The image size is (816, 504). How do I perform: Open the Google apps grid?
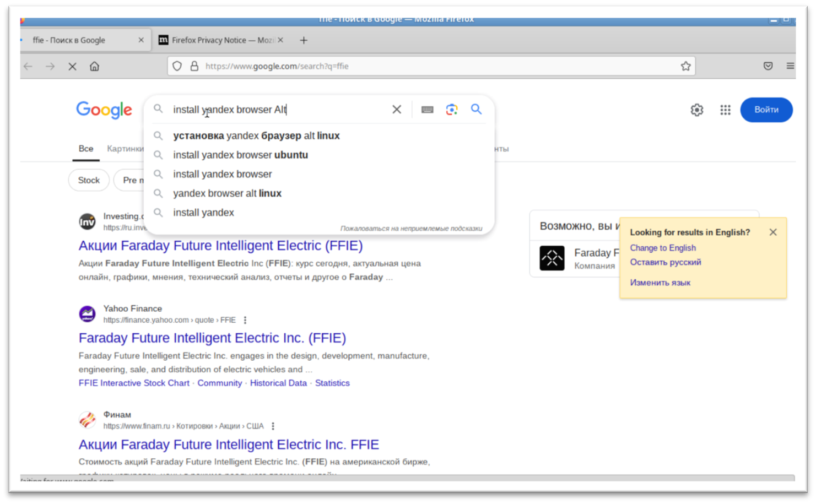click(x=725, y=110)
